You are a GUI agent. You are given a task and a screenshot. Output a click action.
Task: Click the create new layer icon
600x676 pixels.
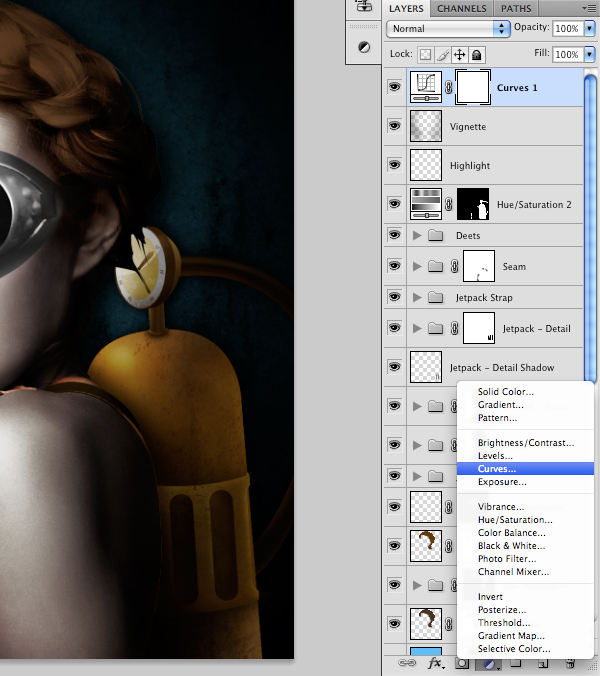[543, 664]
